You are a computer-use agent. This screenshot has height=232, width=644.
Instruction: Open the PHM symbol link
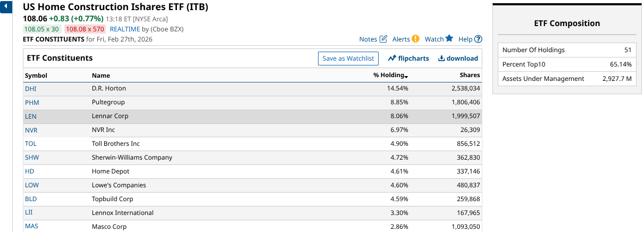tap(32, 102)
